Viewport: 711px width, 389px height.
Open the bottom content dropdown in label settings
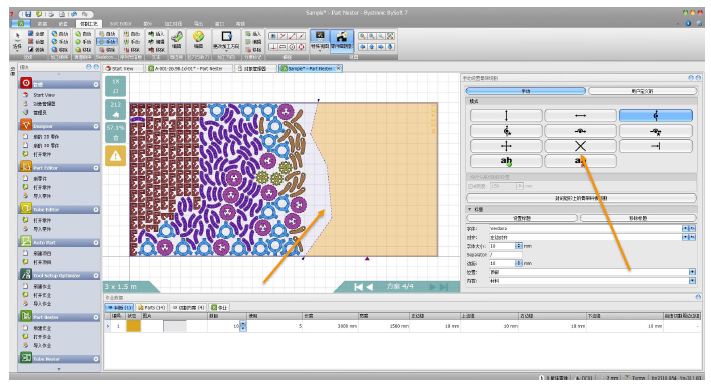pyautogui.click(x=692, y=281)
